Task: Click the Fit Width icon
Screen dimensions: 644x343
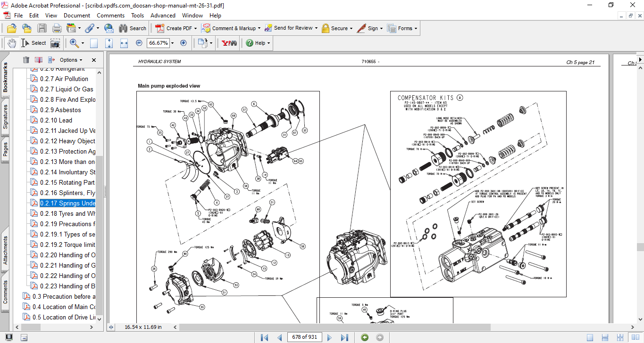Action: [124, 43]
